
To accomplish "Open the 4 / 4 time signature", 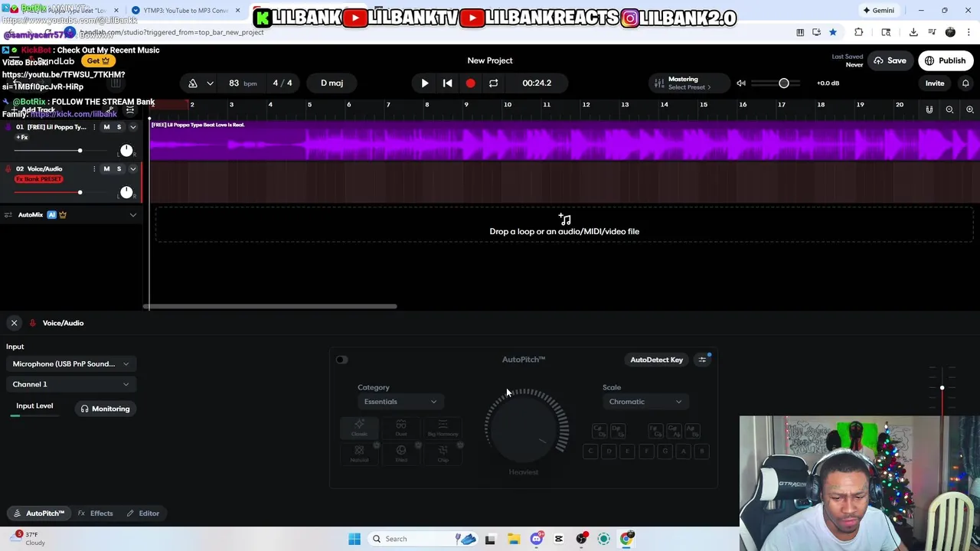I will [x=283, y=83].
